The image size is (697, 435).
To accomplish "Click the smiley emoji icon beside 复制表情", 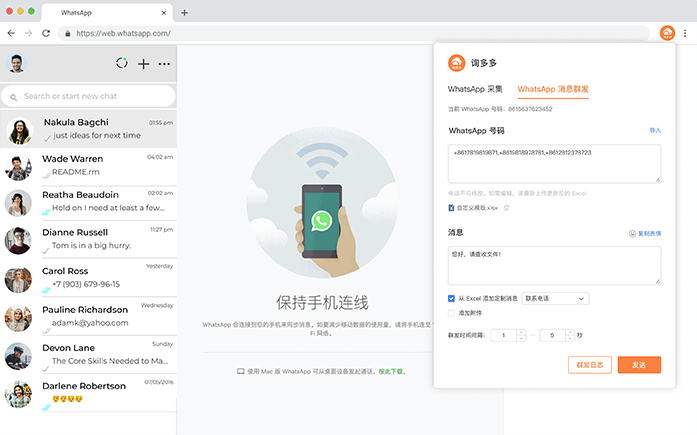I will click(632, 233).
